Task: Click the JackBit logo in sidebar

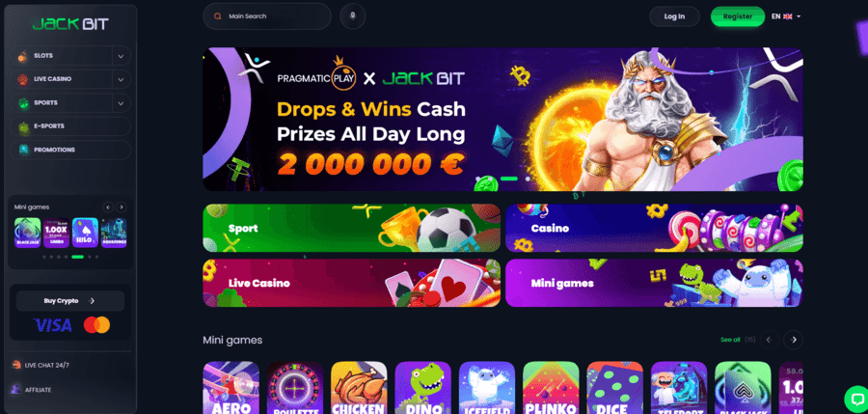Action: pos(70,24)
